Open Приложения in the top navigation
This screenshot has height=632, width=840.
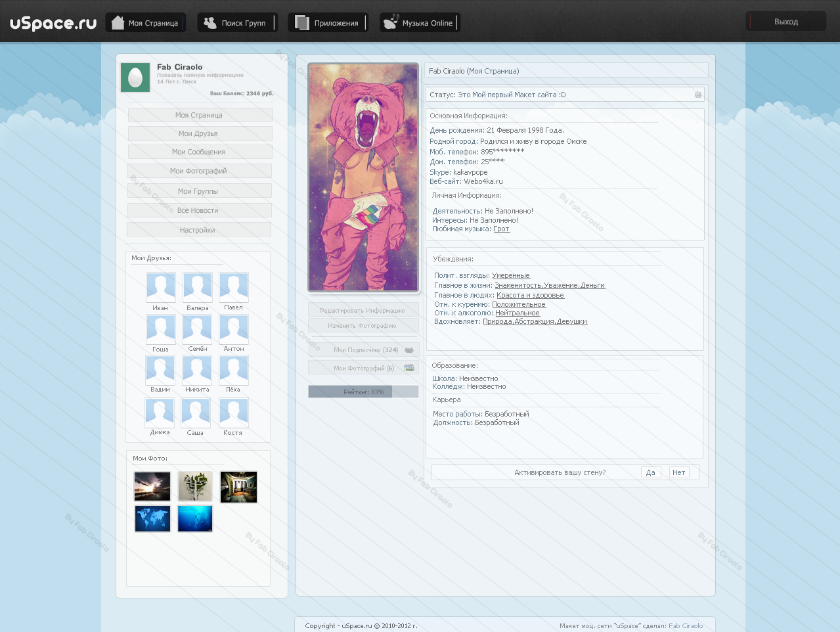click(328, 22)
